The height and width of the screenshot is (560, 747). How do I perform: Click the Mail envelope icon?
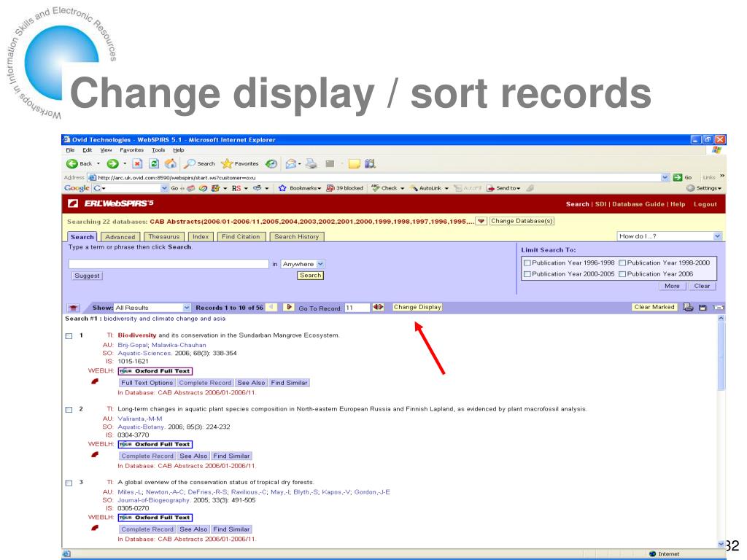click(290, 163)
